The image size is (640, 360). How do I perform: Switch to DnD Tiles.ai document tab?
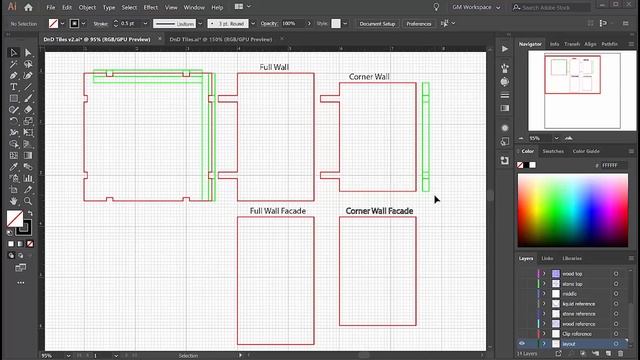tap(221, 39)
